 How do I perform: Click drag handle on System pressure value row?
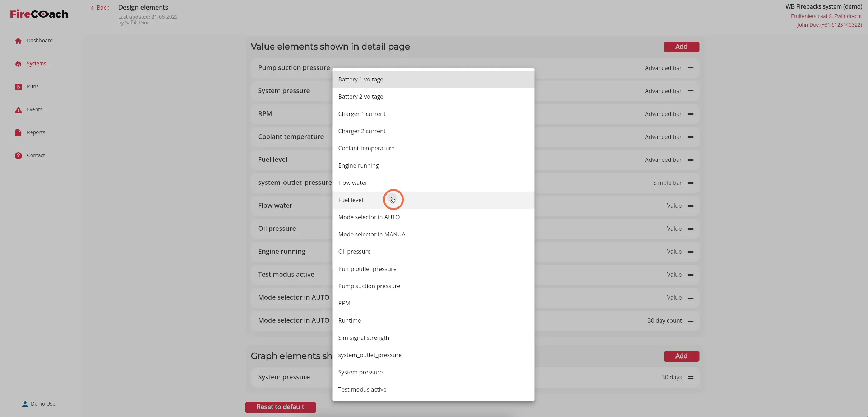pyautogui.click(x=691, y=91)
